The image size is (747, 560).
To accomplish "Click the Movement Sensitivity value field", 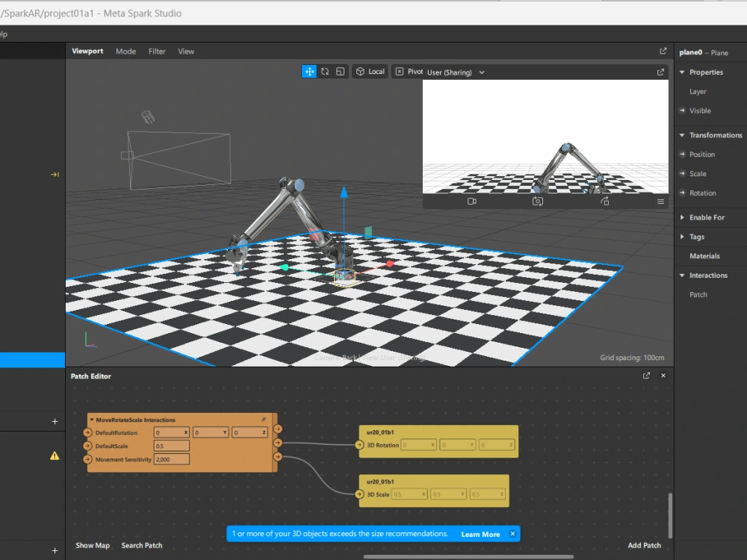I will pyautogui.click(x=170, y=459).
